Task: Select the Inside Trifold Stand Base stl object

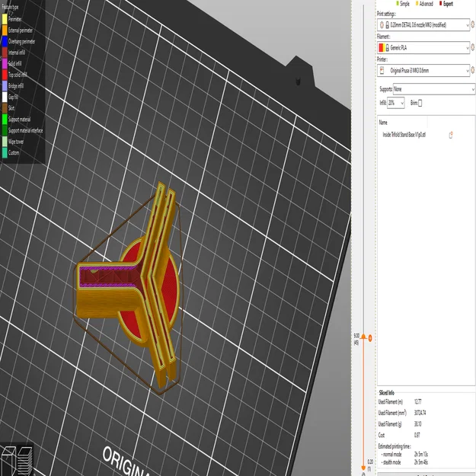Action: pos(404,135)
